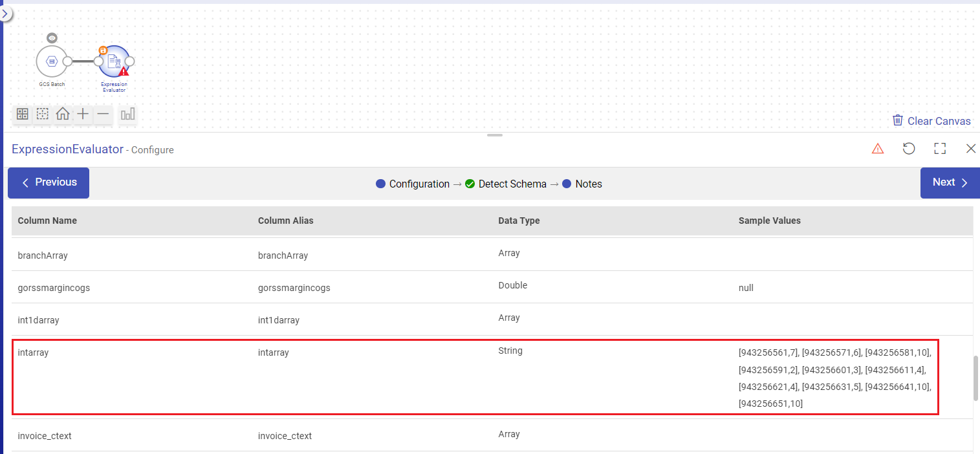Click the GCS Batch node icon

pyautogui.click(x=52, y=61)
